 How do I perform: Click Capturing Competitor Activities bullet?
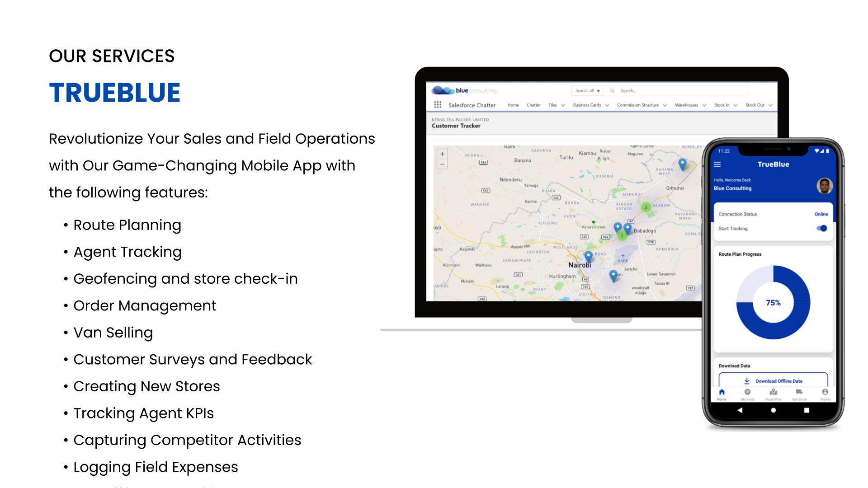(x=187, y=440)
